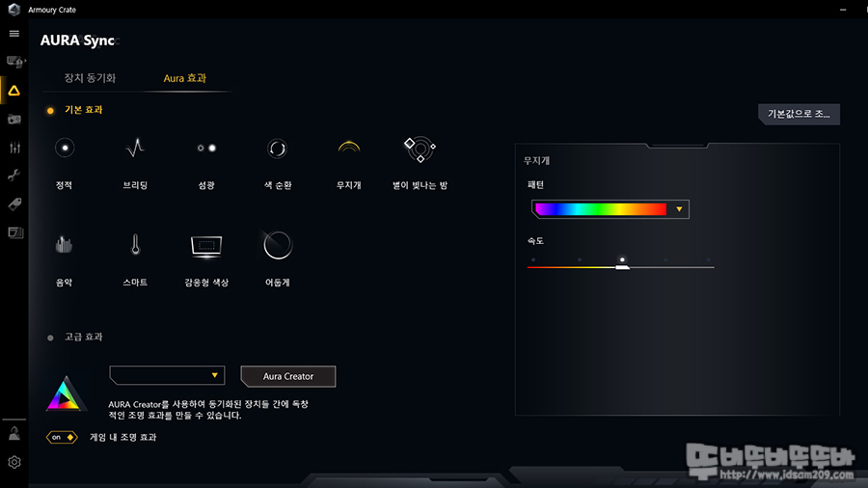
Task: Open the Device page in sidebar
Action: (x=14, y=62)
